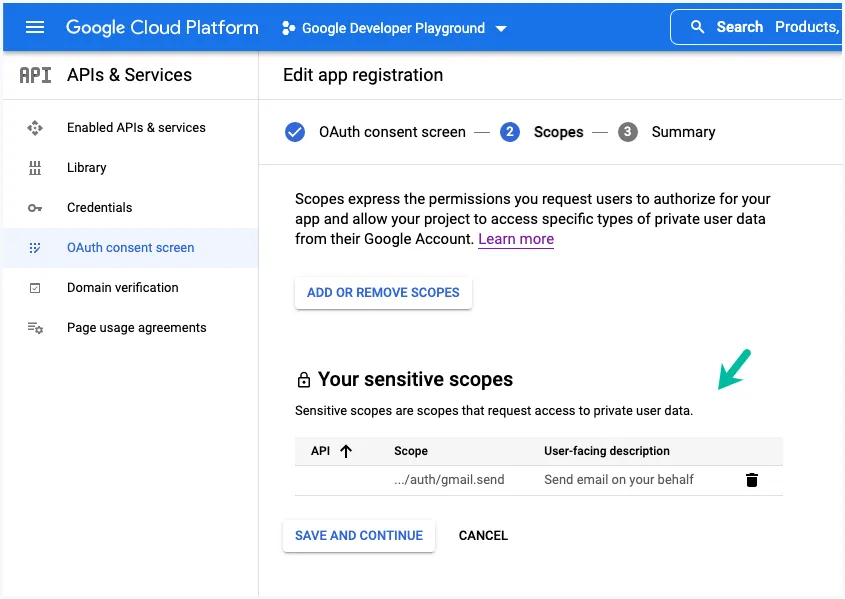
Task: Click the Google Cloud Platform logo
Action: (161, 27)
